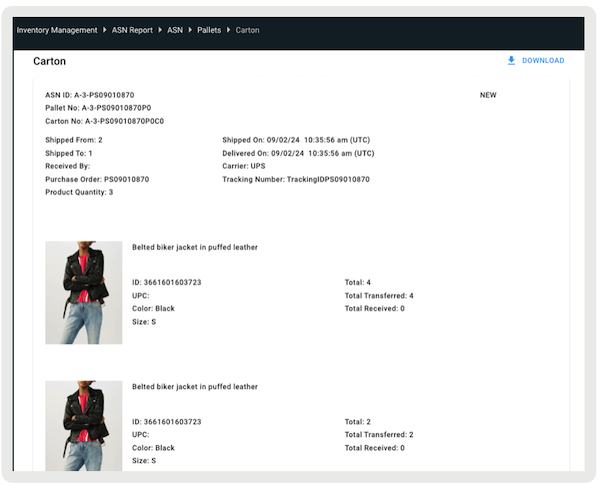The width and height of the screenshot is (600, 488).
Task: Open second jacket product image with Total: 2
Action: [84, 426]
